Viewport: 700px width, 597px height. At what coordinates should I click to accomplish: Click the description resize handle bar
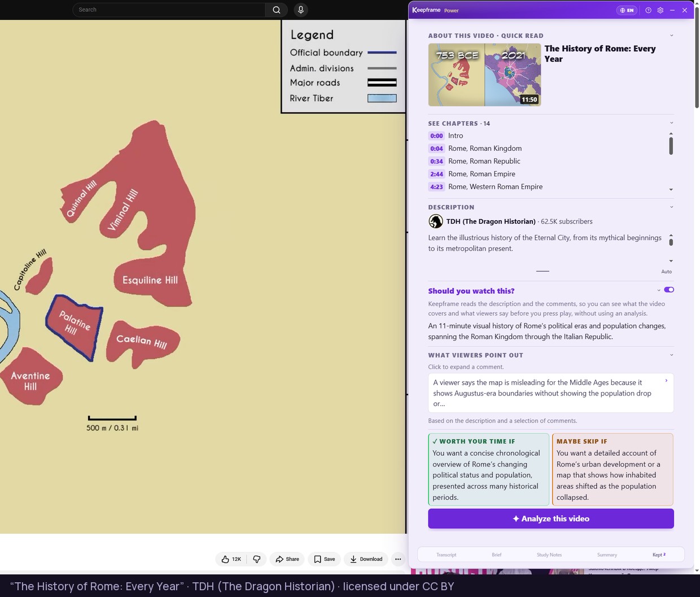(542, 272)
